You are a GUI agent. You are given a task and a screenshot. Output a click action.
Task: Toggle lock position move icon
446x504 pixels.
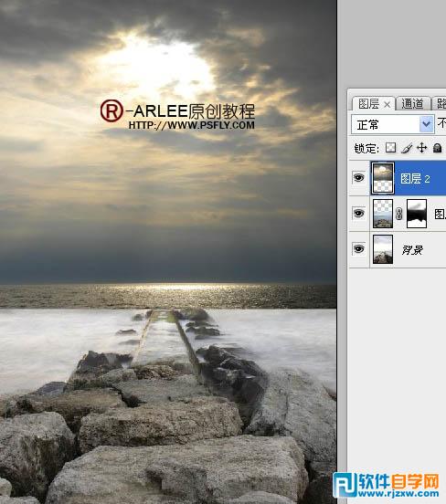pyautogui.click(x=422, y=148)
